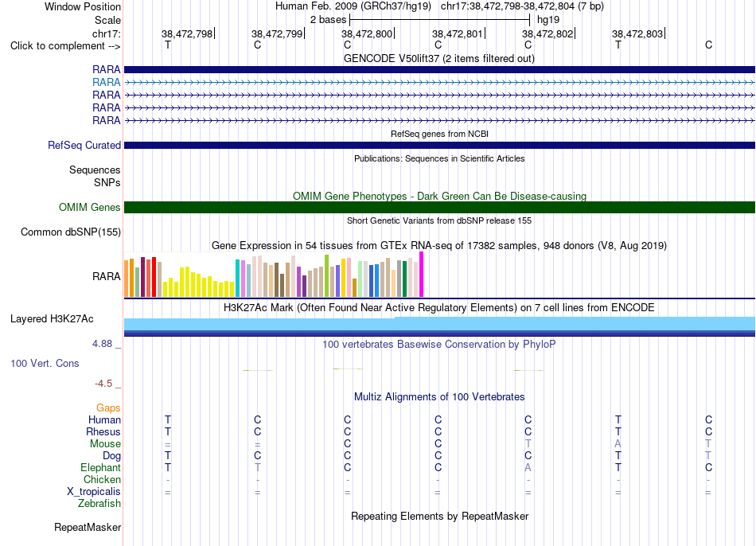Click position label 38,472,802
Image resolution: width=756 pixels, height=546 pixels.
click(x=548, y=33)
